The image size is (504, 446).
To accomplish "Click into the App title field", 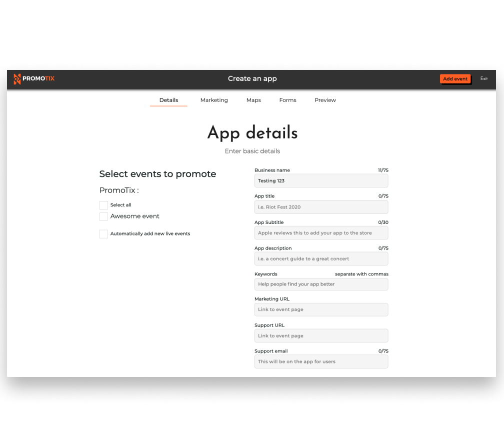I will (321, 207).
